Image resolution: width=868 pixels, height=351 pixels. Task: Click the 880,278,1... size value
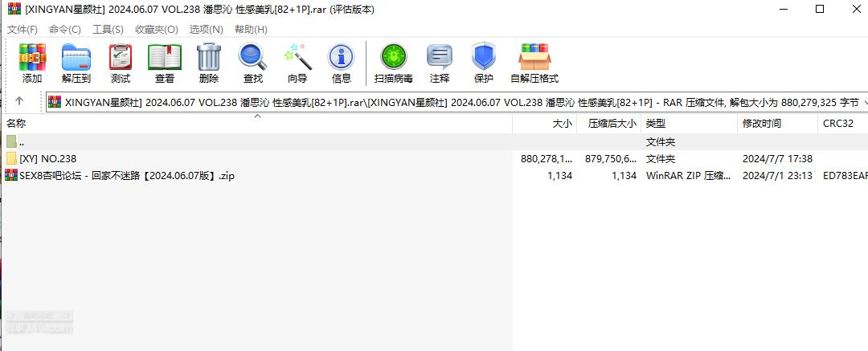(x=547, y=159)
